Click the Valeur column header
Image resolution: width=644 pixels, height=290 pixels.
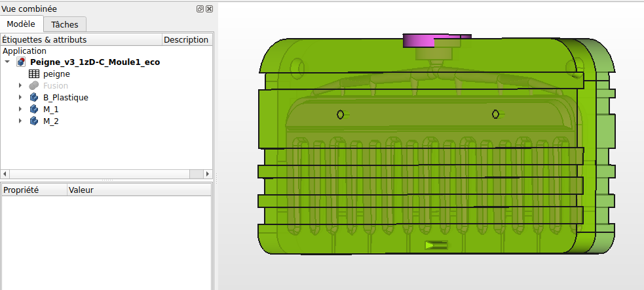[x=83, y=190]
